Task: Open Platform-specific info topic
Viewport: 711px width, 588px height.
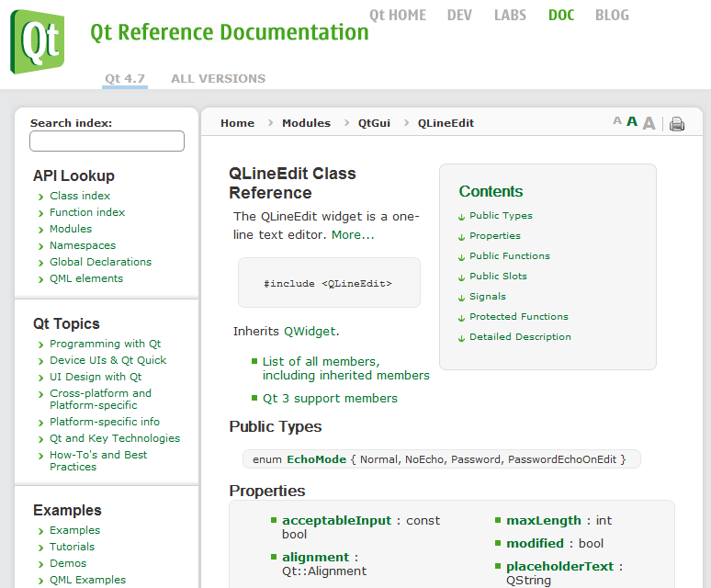Action: point(105,422)
